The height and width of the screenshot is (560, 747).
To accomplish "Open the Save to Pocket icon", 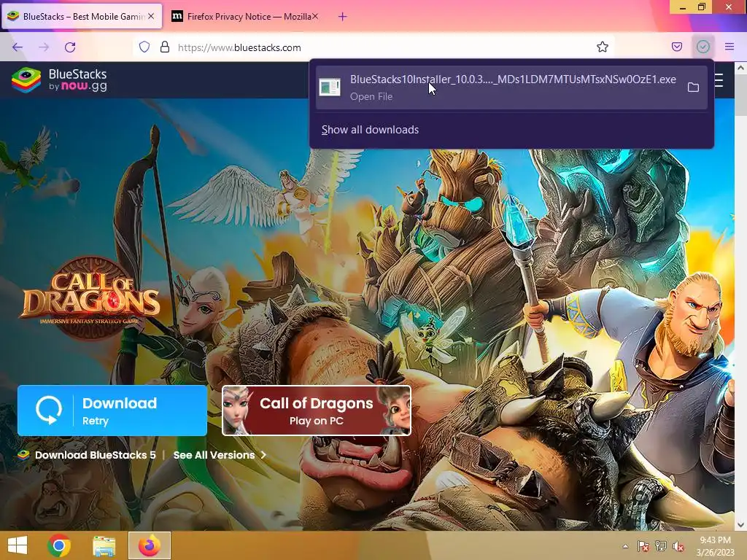I will pyautogui.click(x=676, y=47).
